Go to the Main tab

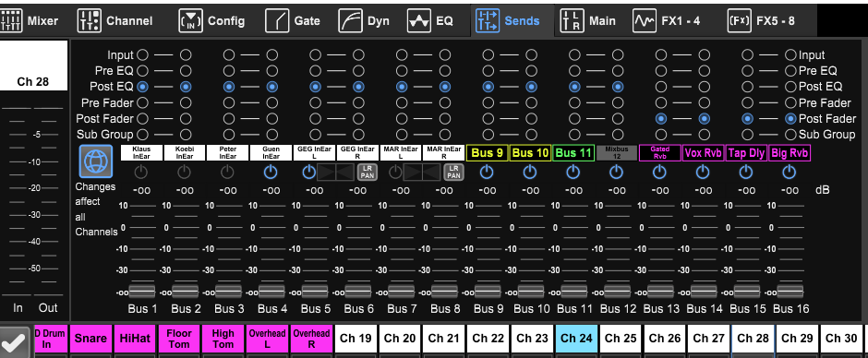click(x=587, y=21)
